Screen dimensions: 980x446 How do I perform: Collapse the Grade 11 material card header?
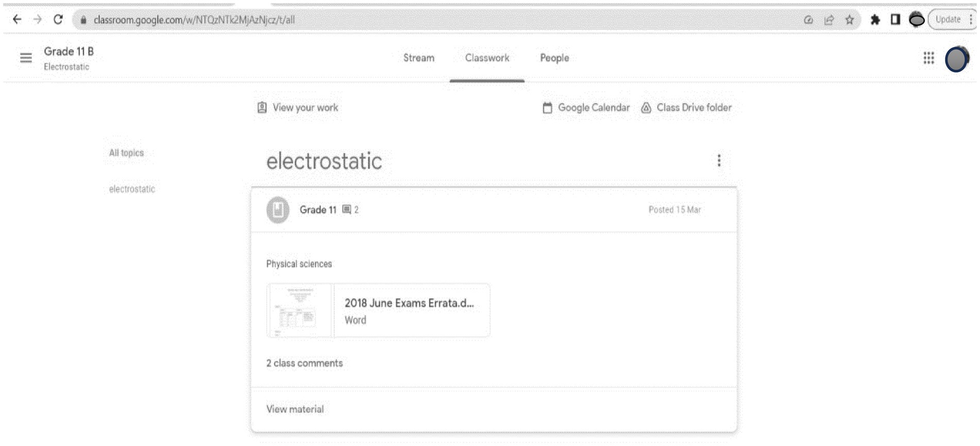click(x=493, y=210)
